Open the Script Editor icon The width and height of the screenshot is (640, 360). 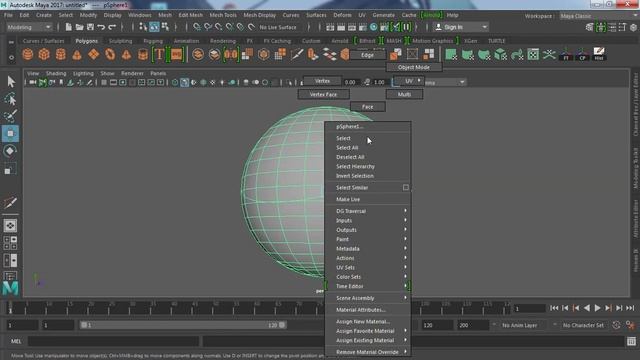pos(631,341)
